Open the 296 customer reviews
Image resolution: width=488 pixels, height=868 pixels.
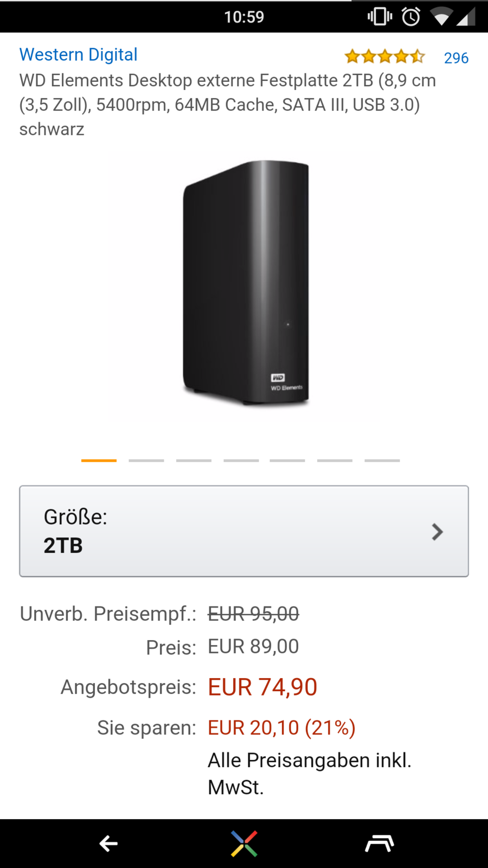pyautogui.click(x=456, y=58)
